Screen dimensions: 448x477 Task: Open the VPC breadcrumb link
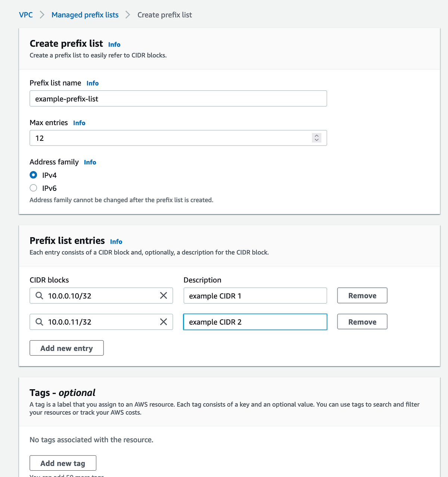[x=26, y=15]
